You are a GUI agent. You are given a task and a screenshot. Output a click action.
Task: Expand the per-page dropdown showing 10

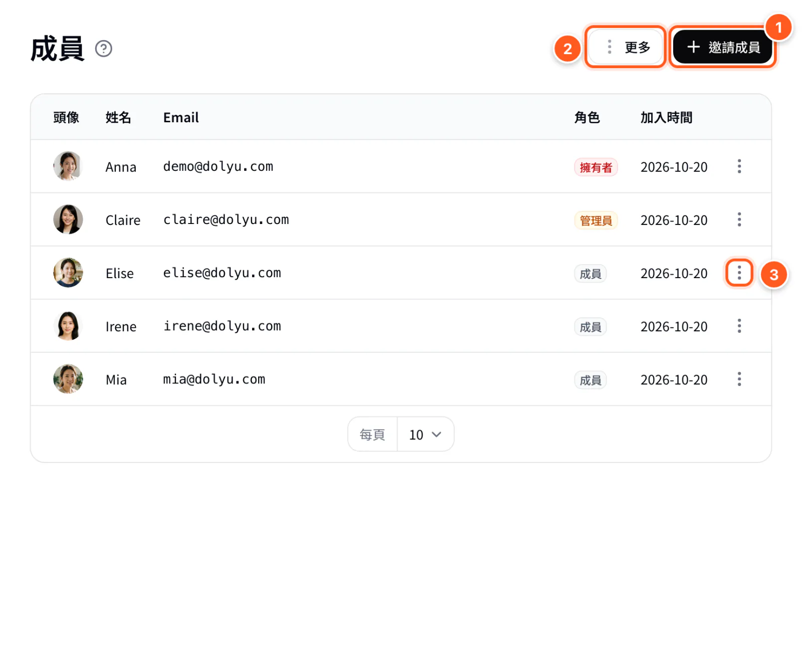(426, 434)
